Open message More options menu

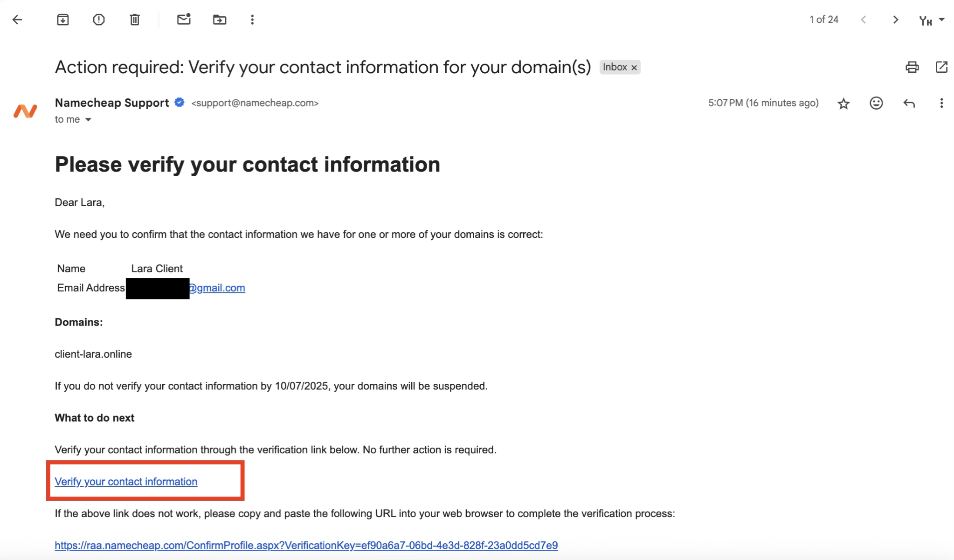941,103
